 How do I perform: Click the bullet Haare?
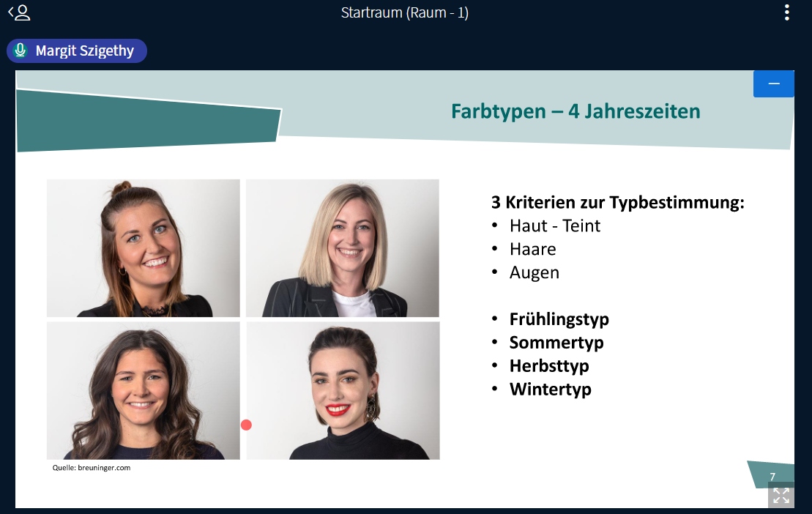532,249
